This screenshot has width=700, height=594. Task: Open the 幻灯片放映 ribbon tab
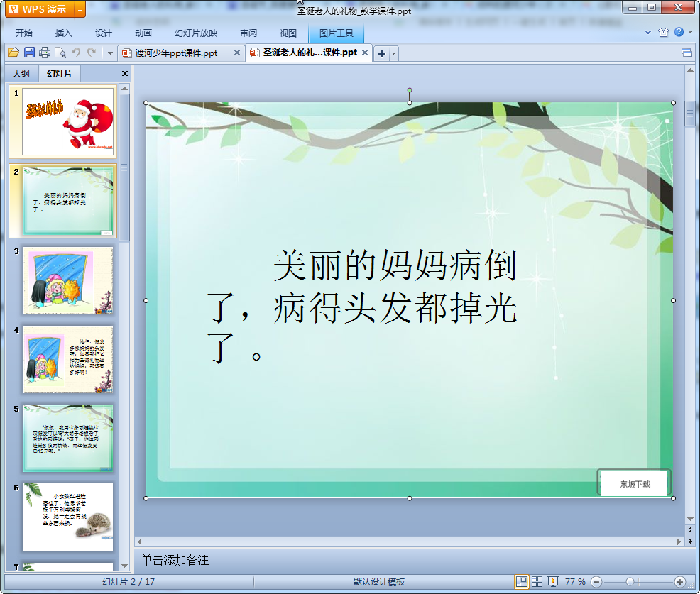click(x=196, y=33)
